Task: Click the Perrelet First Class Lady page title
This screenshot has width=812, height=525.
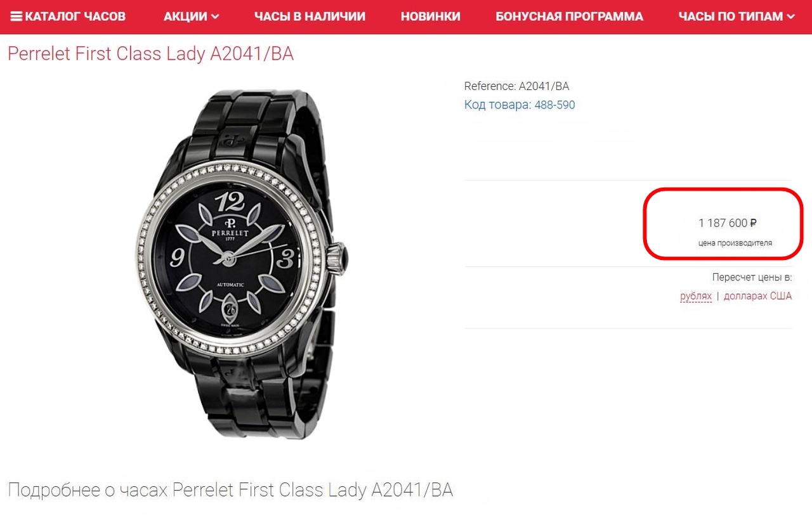Action: tap(150, 54)
